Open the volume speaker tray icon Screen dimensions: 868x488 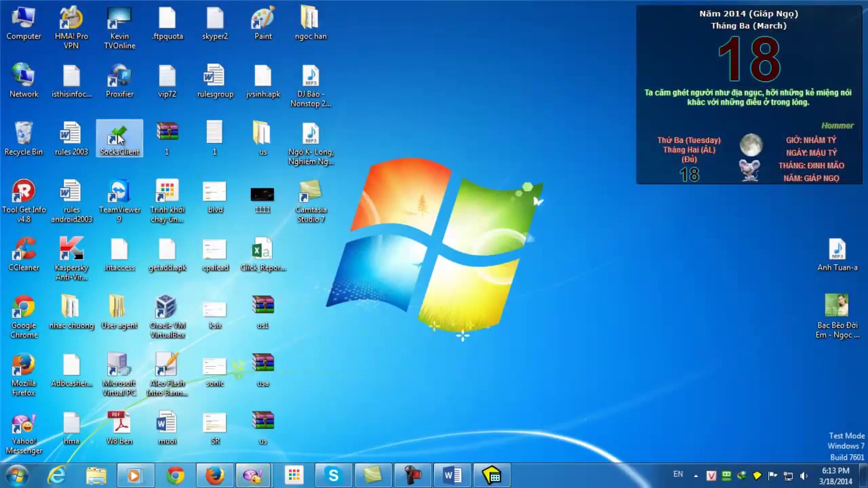804,476
